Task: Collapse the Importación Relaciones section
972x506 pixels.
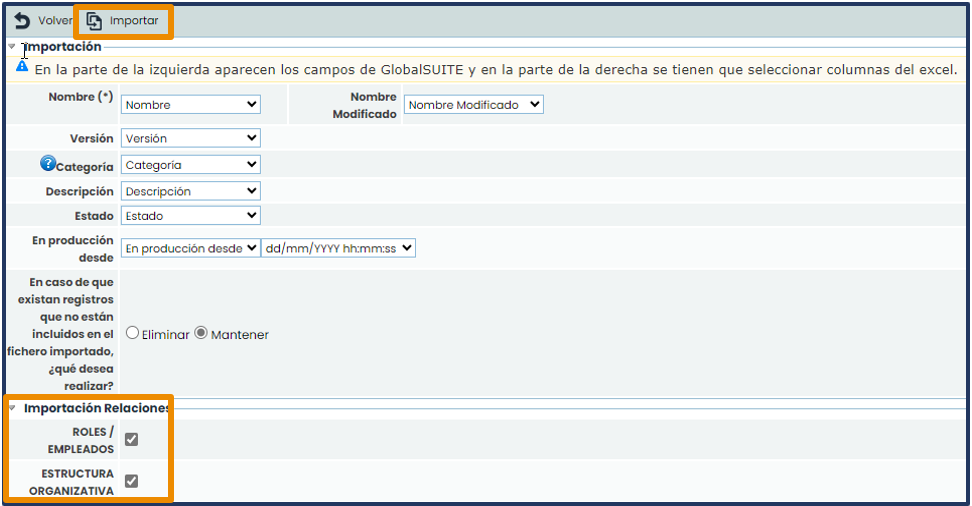Action: 12,408
